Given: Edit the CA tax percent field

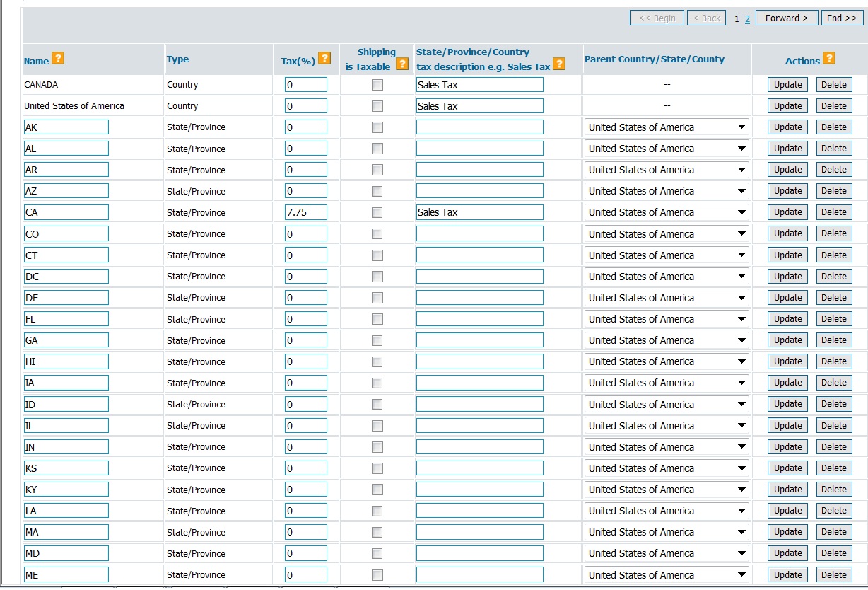Looking at the screenshot, I should [306, 212].
